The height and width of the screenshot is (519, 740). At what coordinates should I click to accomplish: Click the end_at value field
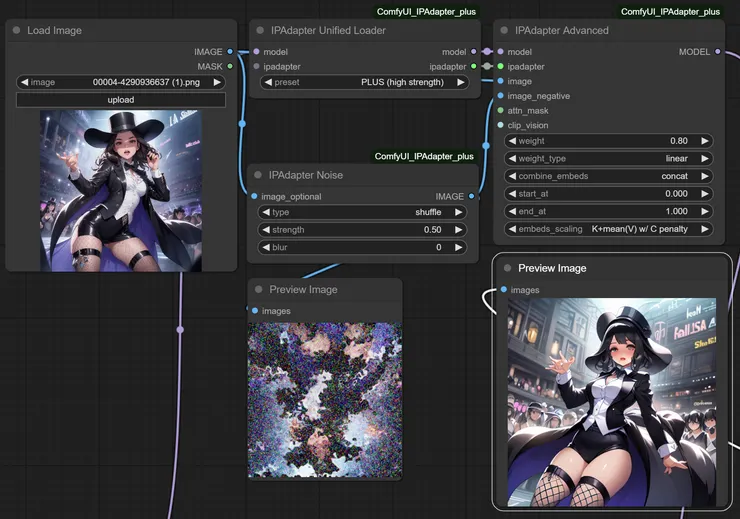609,211
